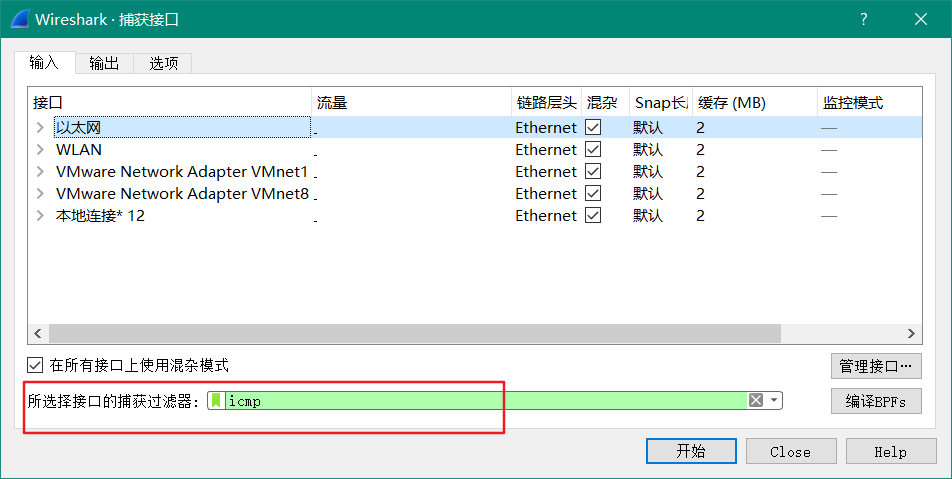Click the horizontal scrollbar thumb in interface list

point(415,333)
